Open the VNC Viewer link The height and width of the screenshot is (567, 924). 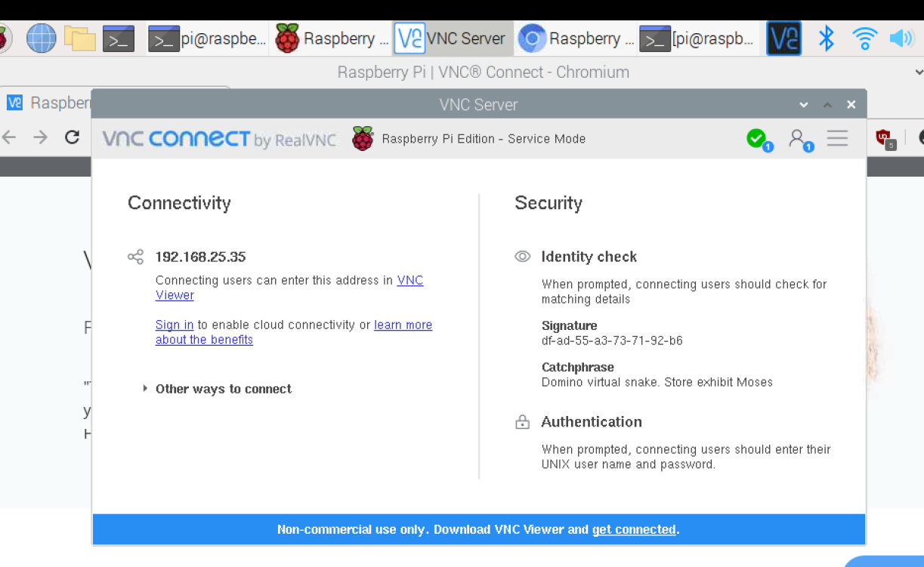click(x=289, y=288)
